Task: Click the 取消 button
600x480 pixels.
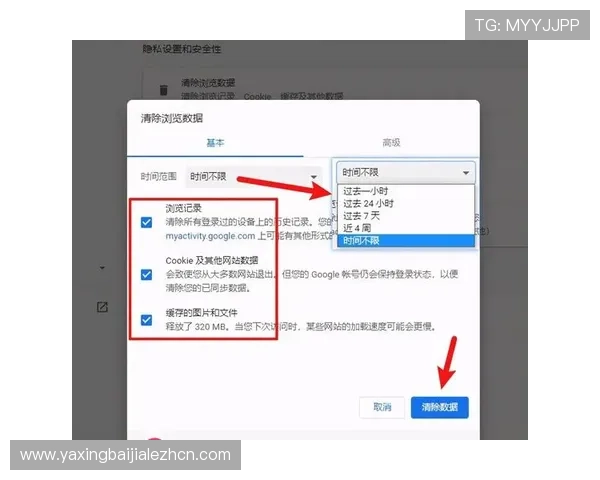Action: (382, 407)
